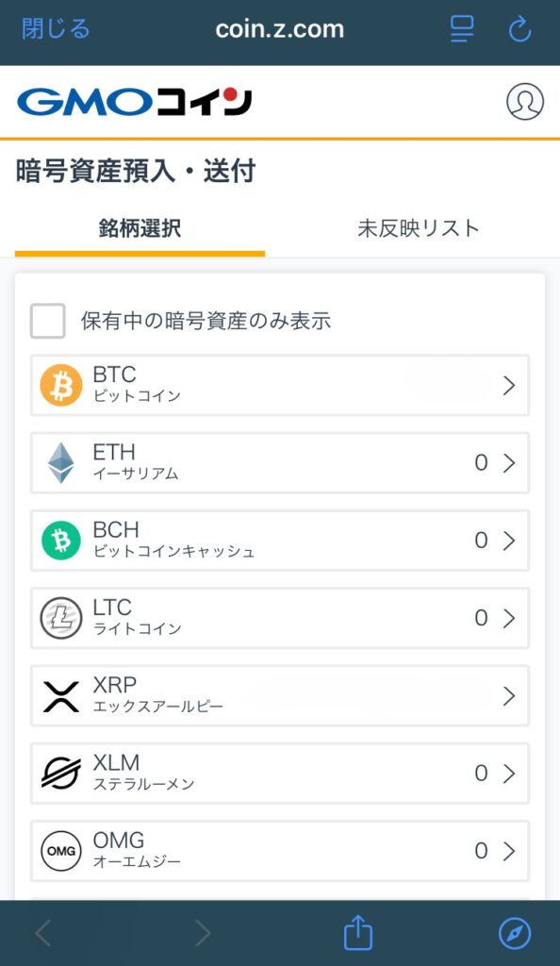
Task: Expand the OMG row chevron
Action: (509, 851)
